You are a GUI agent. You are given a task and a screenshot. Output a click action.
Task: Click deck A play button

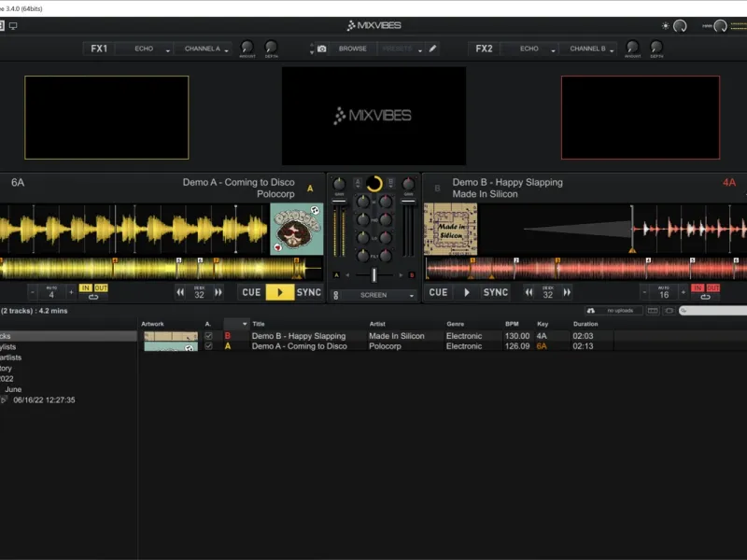(280, 292)
